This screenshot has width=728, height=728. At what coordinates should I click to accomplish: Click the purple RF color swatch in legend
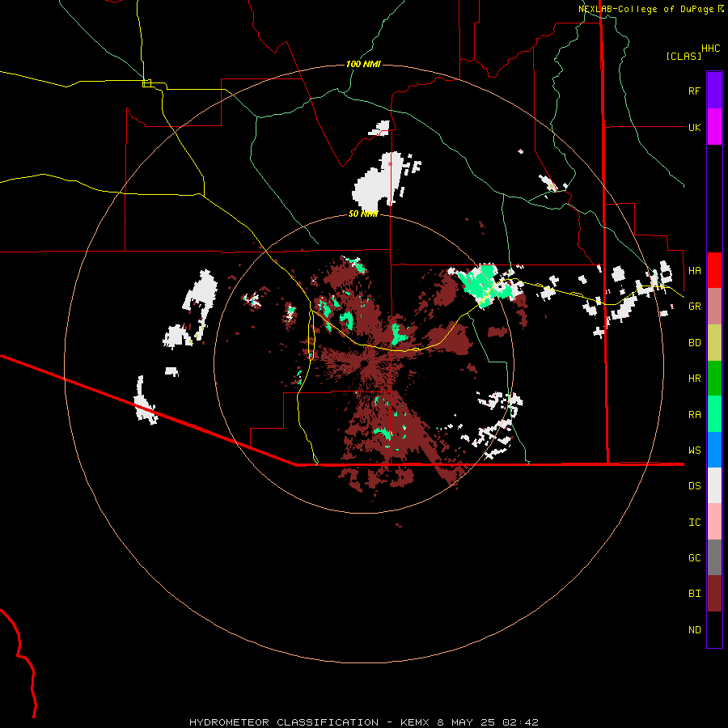(x=714, y=91)
